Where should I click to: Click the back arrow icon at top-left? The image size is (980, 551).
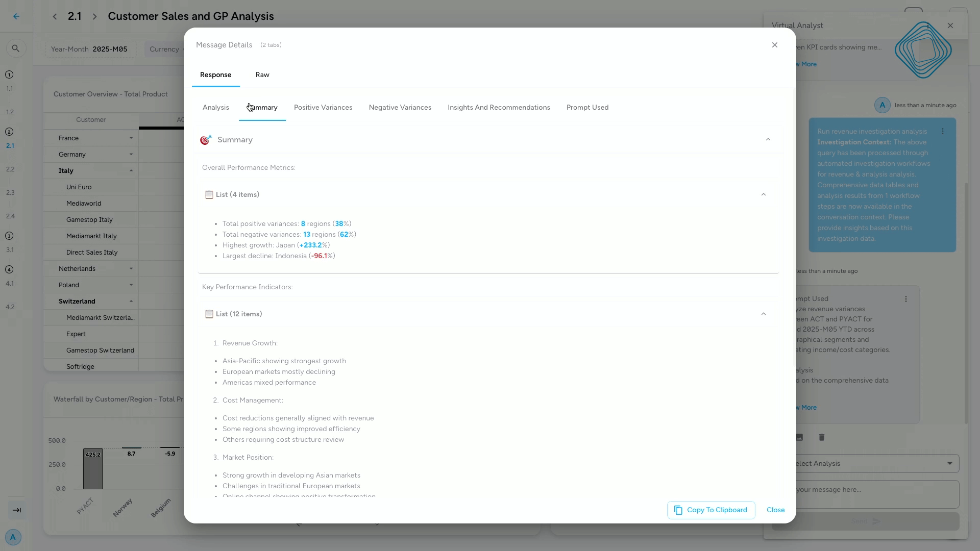(x=16, y=16)
